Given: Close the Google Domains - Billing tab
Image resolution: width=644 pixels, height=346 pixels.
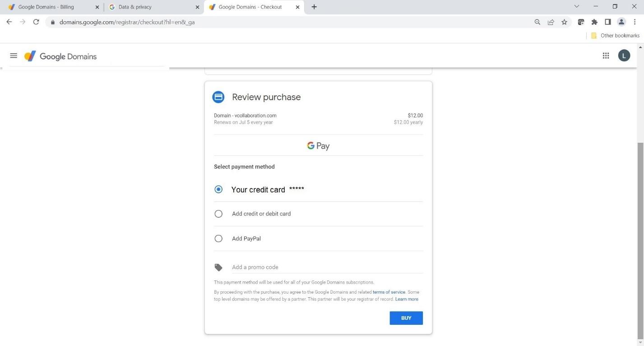Looking at the screenshot, I should [97, 7].
